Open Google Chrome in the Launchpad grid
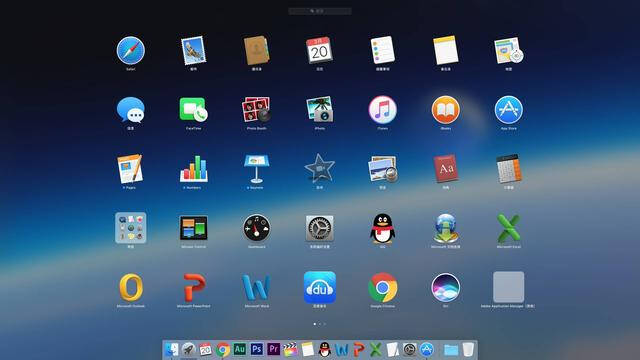The height and width of the screenshot is (360, 640). 382,287
